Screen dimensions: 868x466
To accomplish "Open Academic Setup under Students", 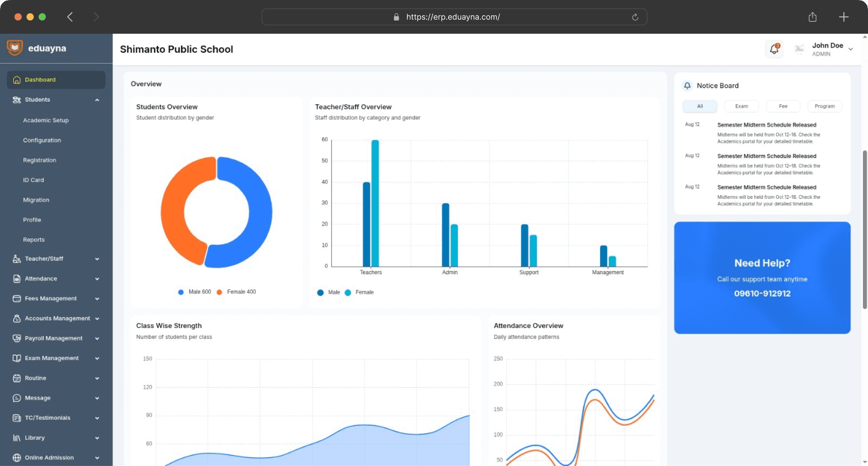I will (x=46, y=120).
